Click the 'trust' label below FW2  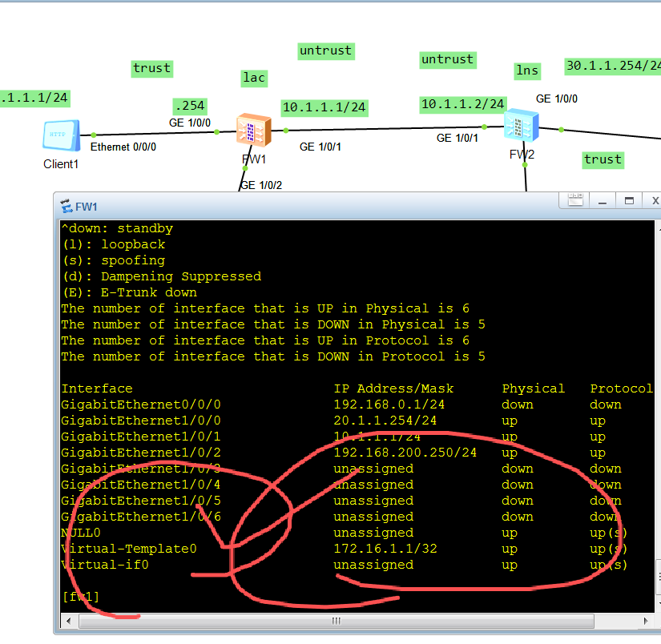click(603, 159)
